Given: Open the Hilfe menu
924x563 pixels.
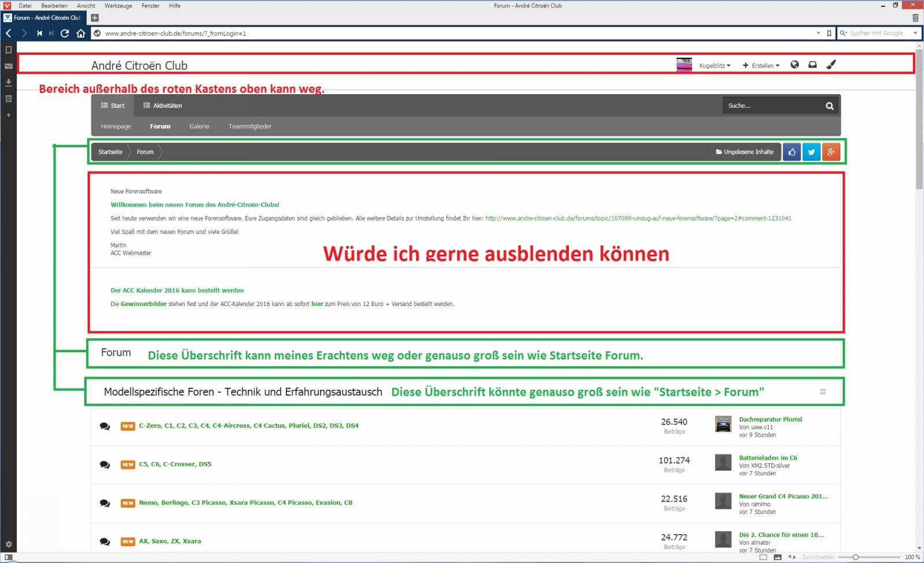Looking at the screenshot, I should (x=175, y=6).
